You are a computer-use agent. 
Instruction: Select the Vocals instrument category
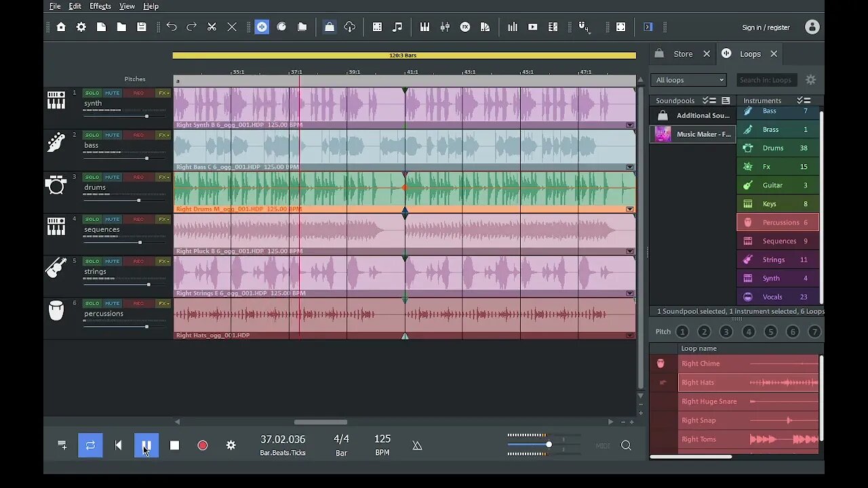pyautogui.click(x=778, y=297)
